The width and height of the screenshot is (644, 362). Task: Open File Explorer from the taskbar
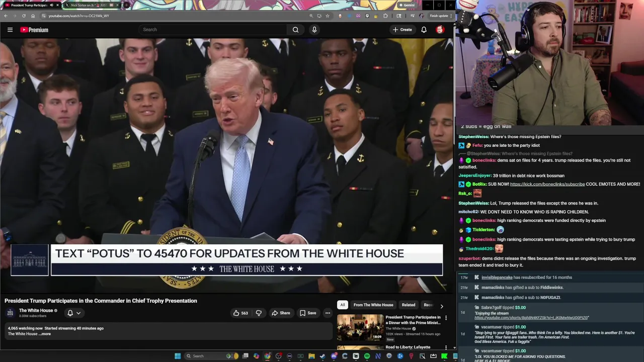[x=311, y=356]
